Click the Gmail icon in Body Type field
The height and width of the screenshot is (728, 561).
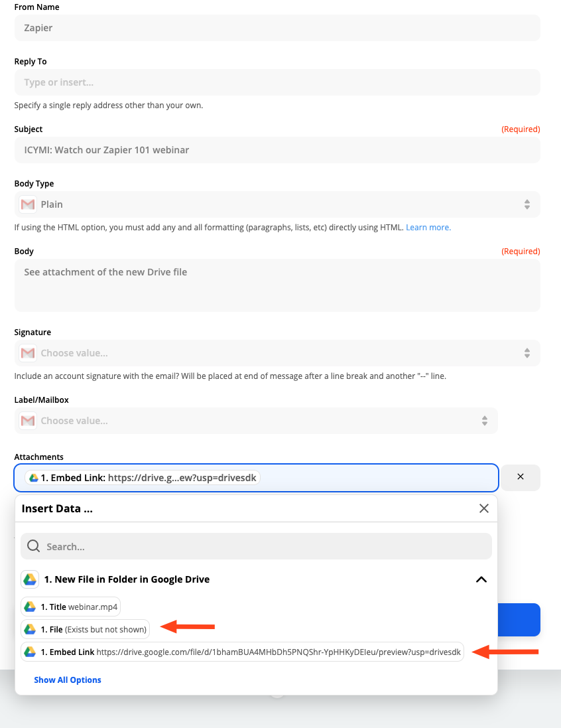pyautogui.click(x=28, y=204)
